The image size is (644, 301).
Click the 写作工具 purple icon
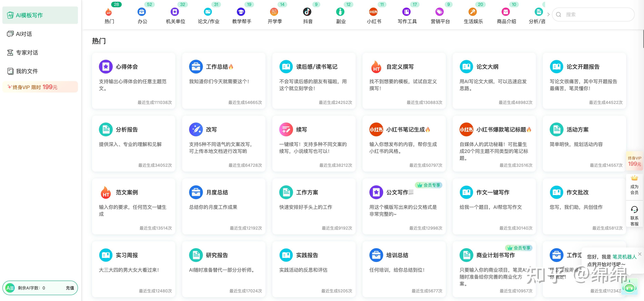click(406, 12)
